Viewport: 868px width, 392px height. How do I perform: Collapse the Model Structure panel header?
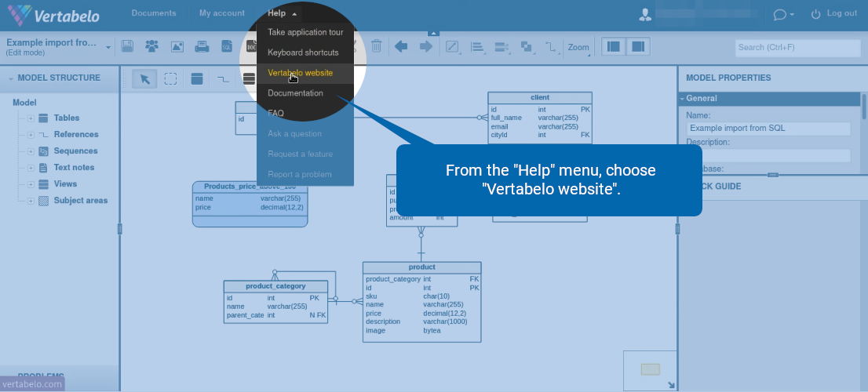tap(10, 78)
